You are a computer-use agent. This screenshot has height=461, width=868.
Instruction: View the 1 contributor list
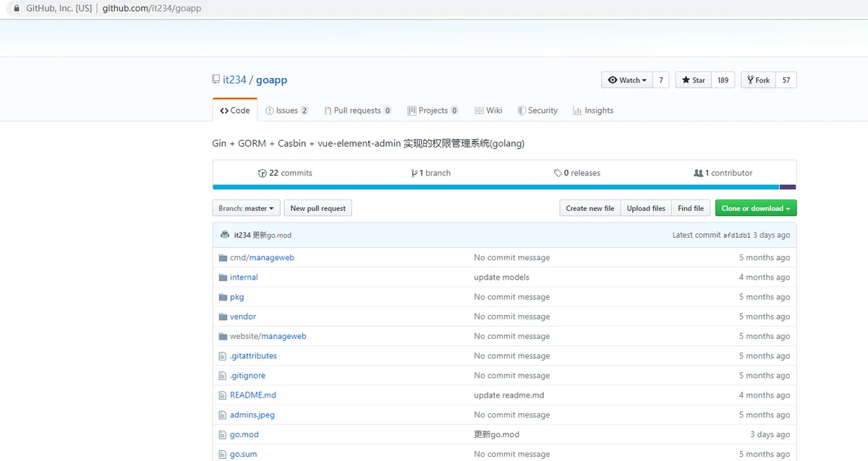723,173
